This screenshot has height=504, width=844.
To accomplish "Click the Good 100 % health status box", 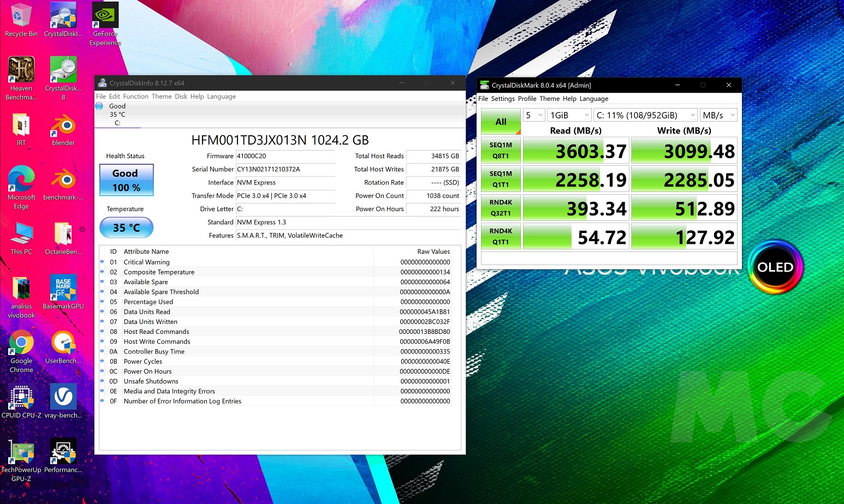I will click(126, 180).
